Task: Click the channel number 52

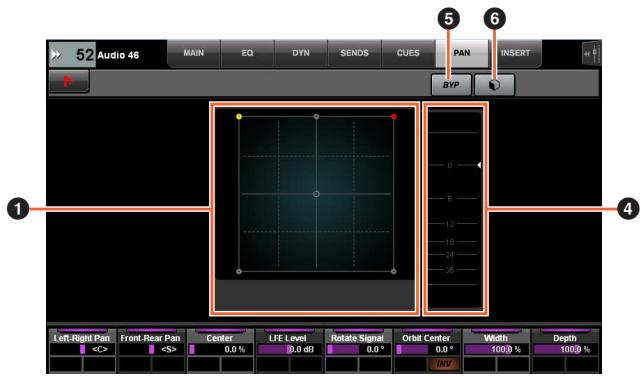Action: pos(85,55)
